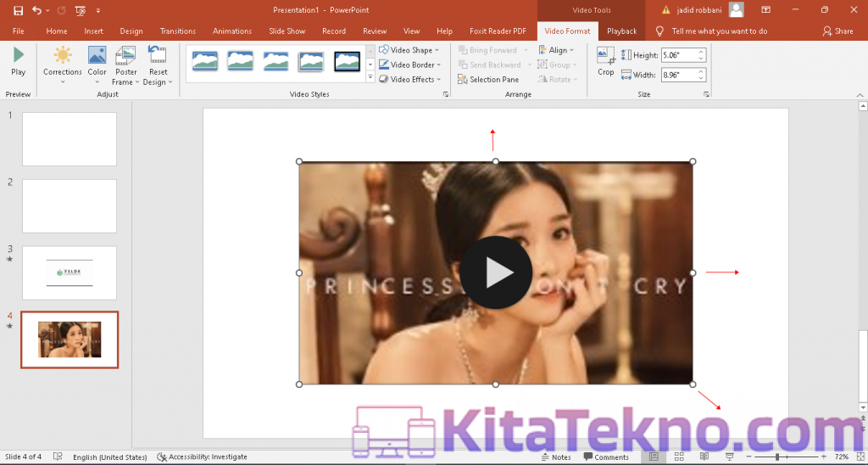This screenshot has width=868, height=465.
Task: Click the spell check icon in status bar
Action: (x=58, y=457)
